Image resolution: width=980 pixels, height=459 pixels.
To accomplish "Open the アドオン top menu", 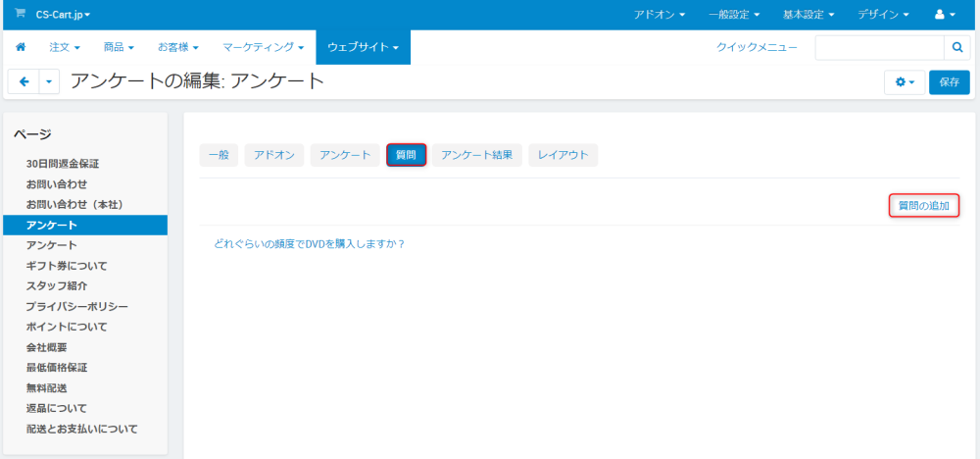I will click(x=659, y=14).
